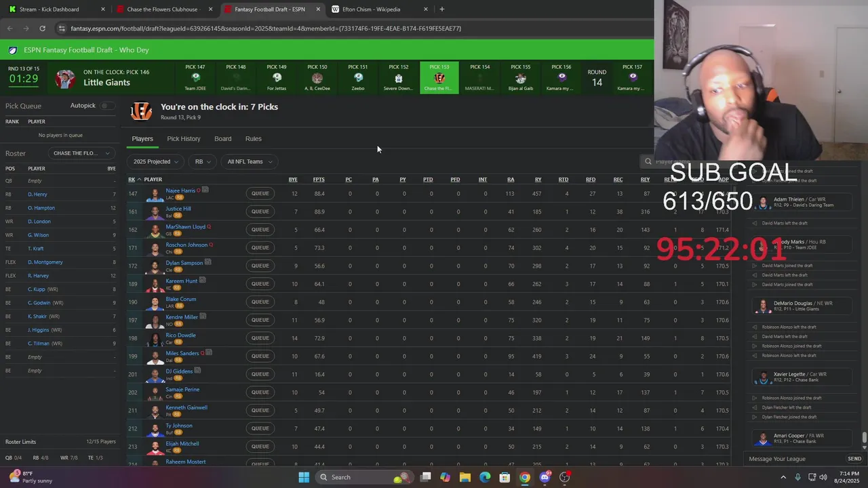The image size is (868, 488).
Task: Open site information icon in address bar
Action: point(62,28)
